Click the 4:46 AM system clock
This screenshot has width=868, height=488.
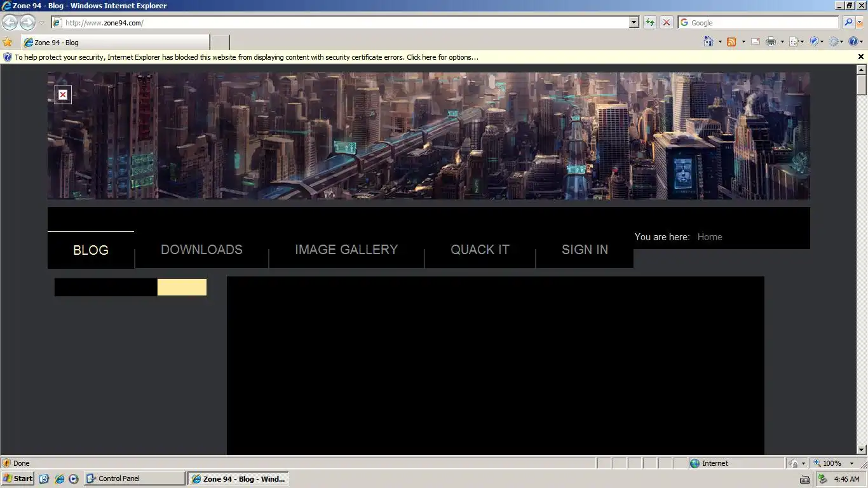pyautogui.click(x=846, y=479)
